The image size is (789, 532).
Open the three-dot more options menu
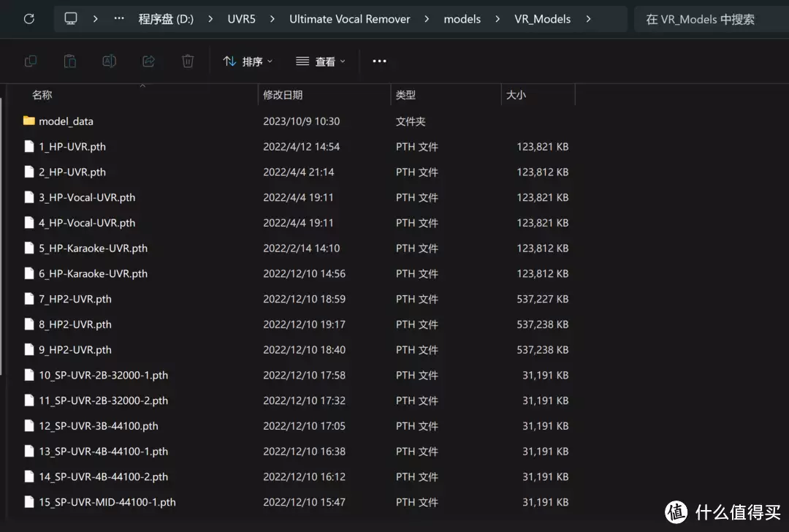coord(379,61)
